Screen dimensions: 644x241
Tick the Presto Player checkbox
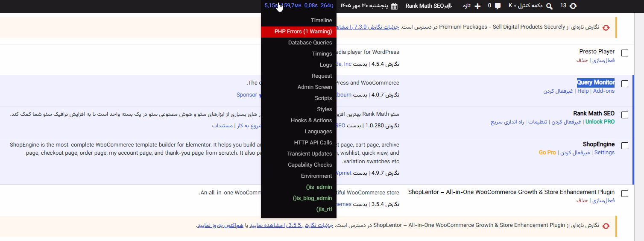pyautogui.click(x=625, y=53)
